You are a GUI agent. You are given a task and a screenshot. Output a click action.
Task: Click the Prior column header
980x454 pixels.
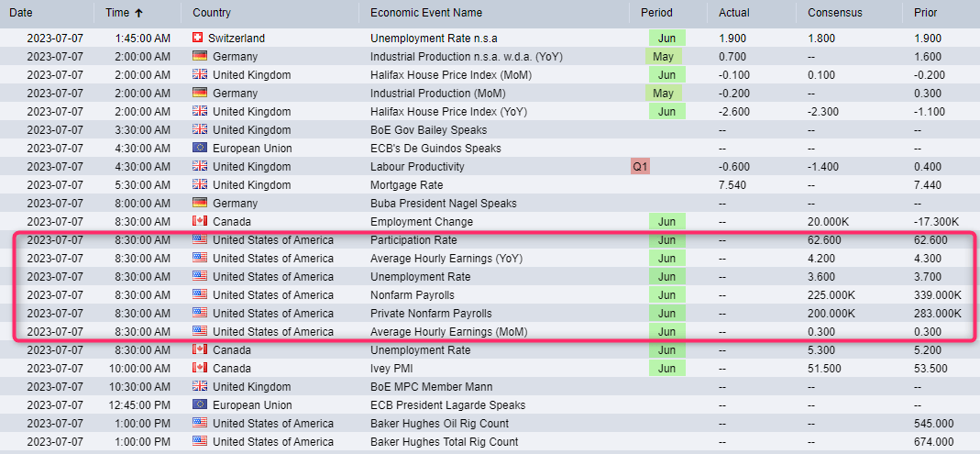tap(926, 13)
